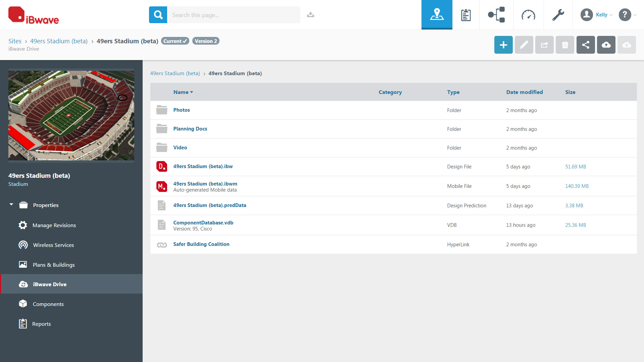This screenshot has width=644, height=362.
Task: Select Properties in the sidebar
Action: click(x=46, y=205)
